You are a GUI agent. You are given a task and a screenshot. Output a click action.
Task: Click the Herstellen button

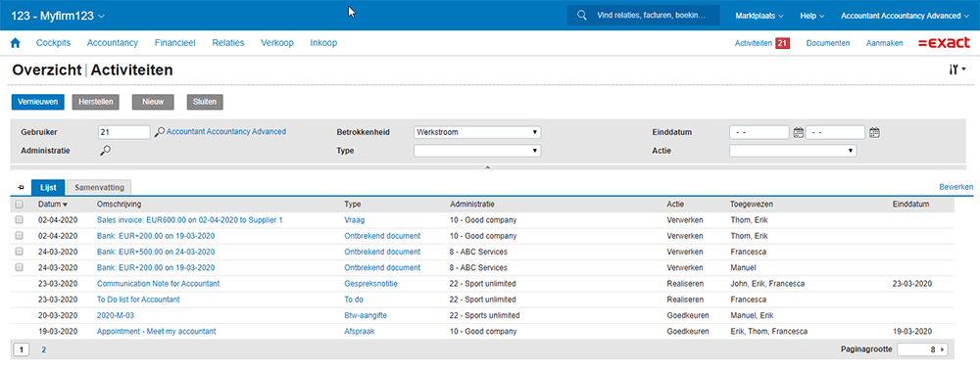[95, 102]
